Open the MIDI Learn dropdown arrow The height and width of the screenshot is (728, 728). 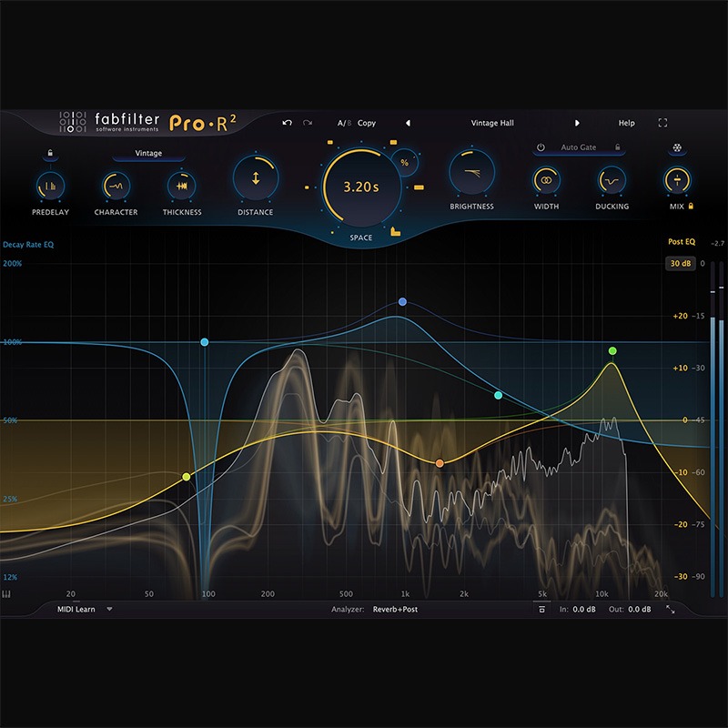[109, 609]
